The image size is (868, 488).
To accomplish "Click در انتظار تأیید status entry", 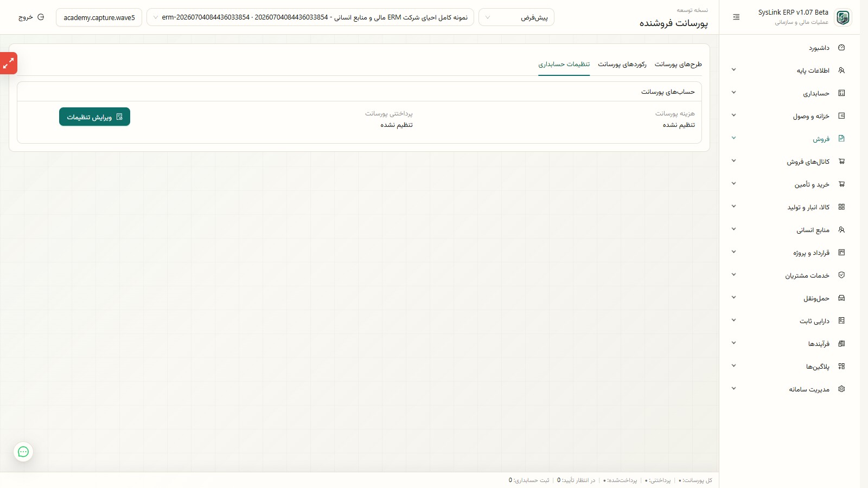I will 576,480.
